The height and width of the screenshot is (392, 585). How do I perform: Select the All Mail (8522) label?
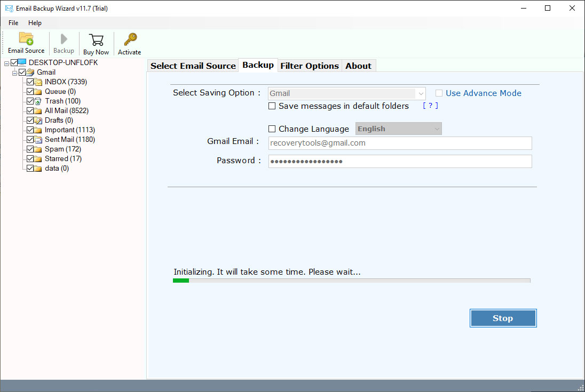[66, 111]
